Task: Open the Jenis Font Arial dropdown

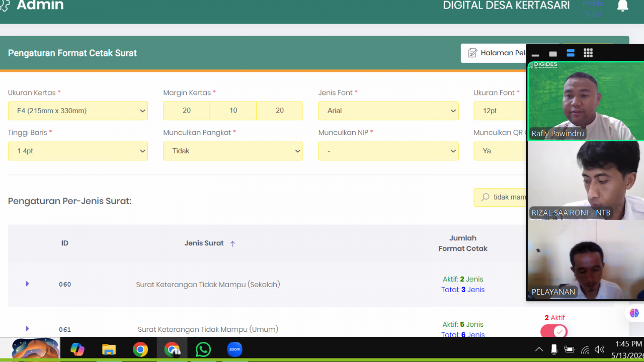Action: [388, 111]
